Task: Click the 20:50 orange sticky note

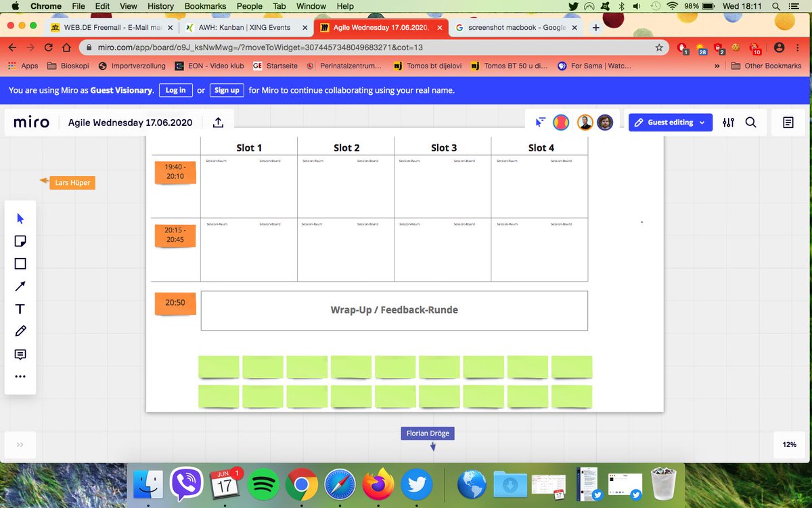Action: [x=175, y=303]
